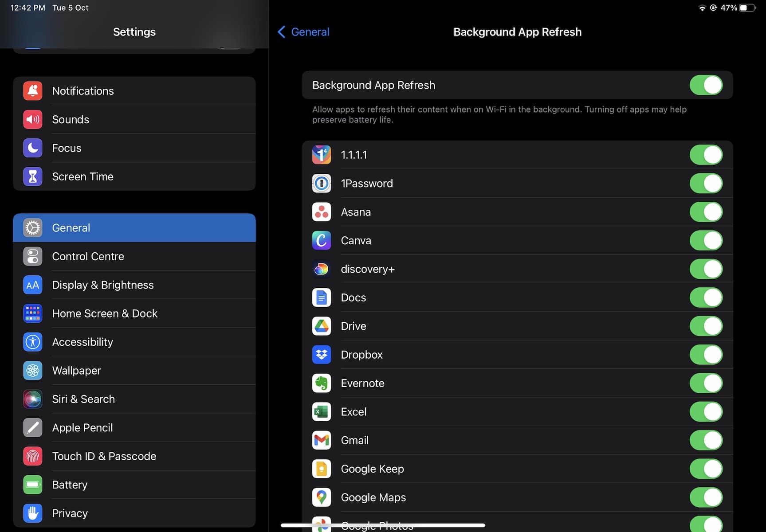
Task: Tap the Focus moon icon
Action: [33, 148]
